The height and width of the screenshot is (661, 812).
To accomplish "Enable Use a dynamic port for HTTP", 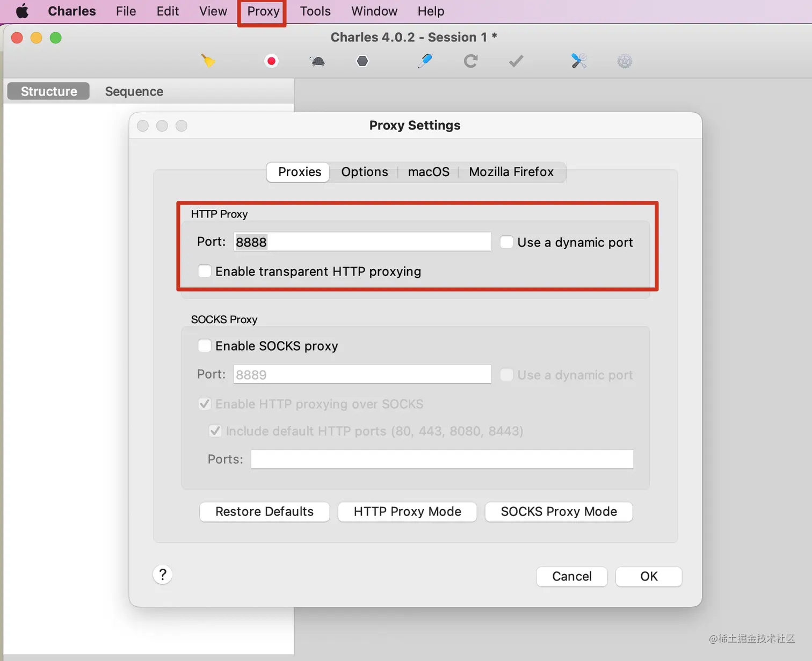I will 506,242.
